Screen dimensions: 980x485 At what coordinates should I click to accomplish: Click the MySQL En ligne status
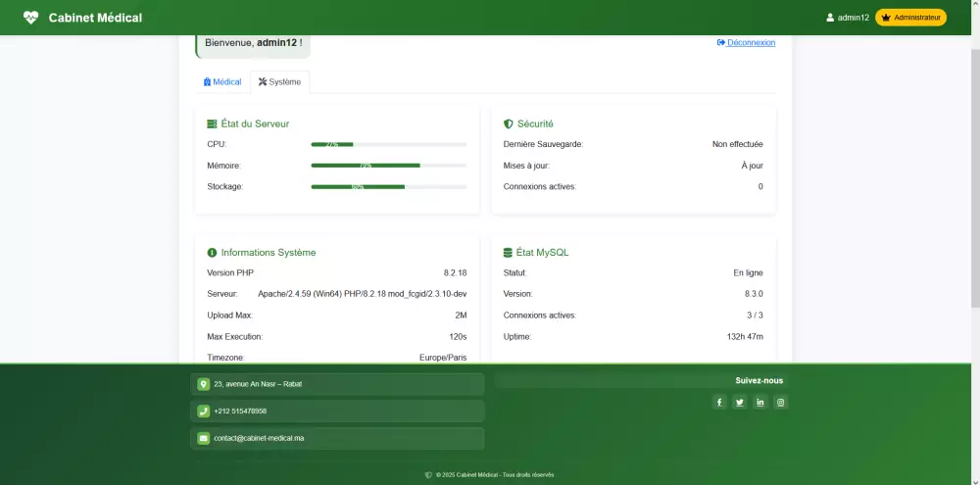pos(748,273)
